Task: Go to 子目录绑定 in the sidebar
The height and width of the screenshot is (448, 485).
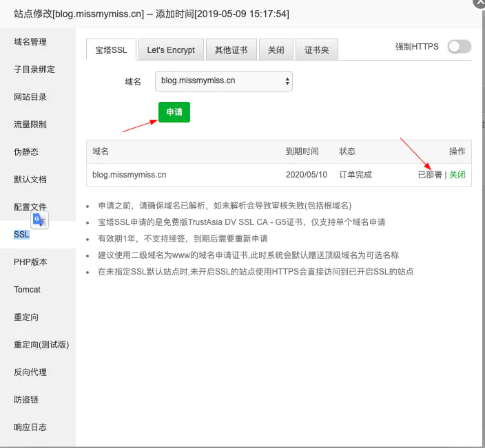Action: [x=34, y=70]
